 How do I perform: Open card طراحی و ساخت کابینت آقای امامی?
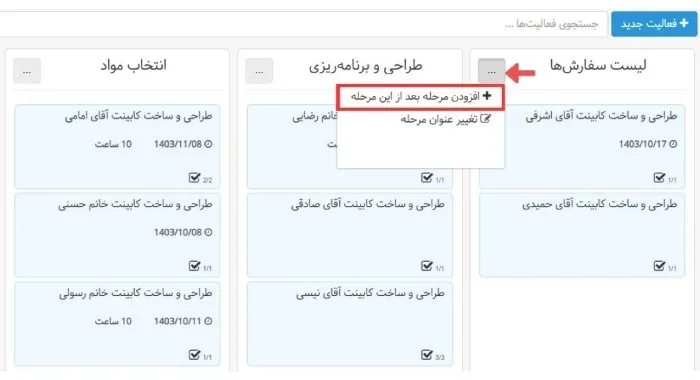coord(117,146)
